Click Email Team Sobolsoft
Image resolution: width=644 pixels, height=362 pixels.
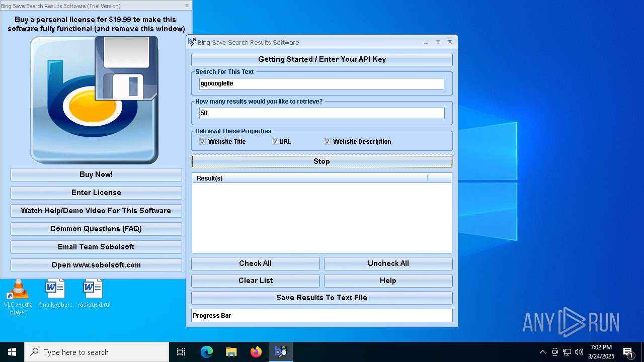[x=96, y=247]
